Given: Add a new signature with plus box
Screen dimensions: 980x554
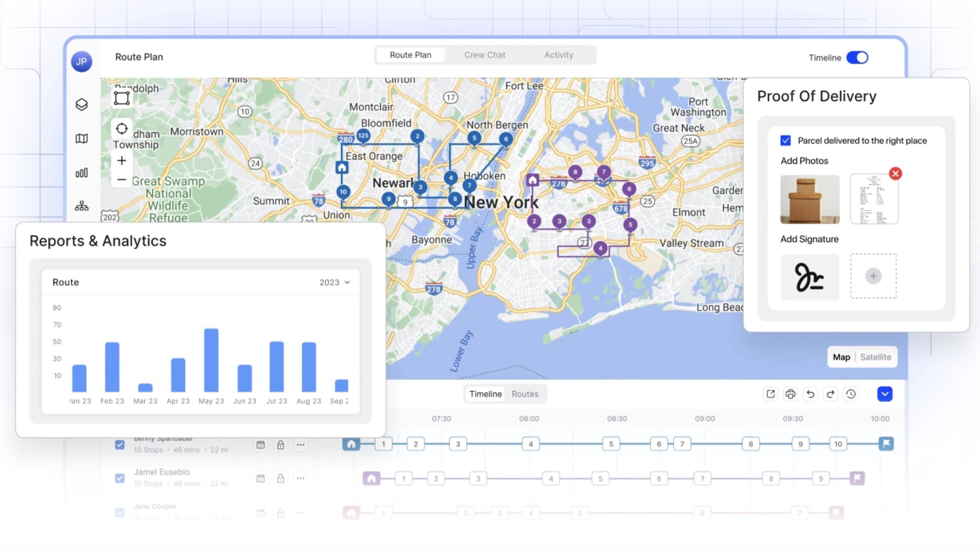Looking at the screenshot, I should tap(873, 276).
